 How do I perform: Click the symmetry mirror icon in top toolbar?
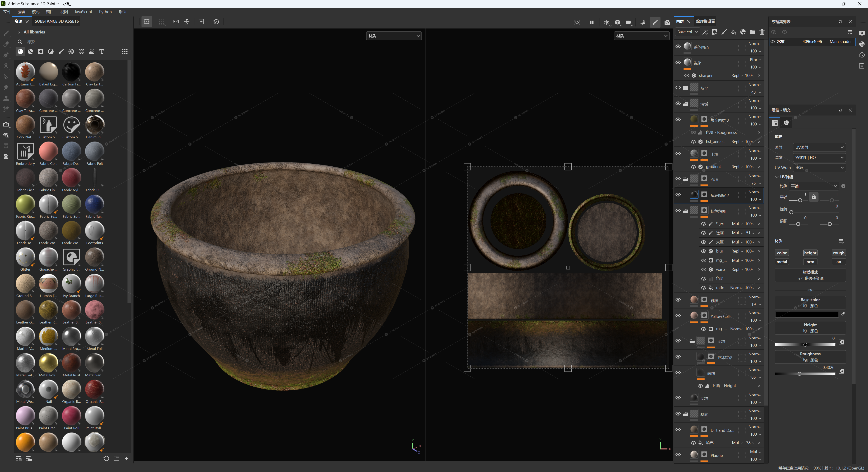[176, 21]
